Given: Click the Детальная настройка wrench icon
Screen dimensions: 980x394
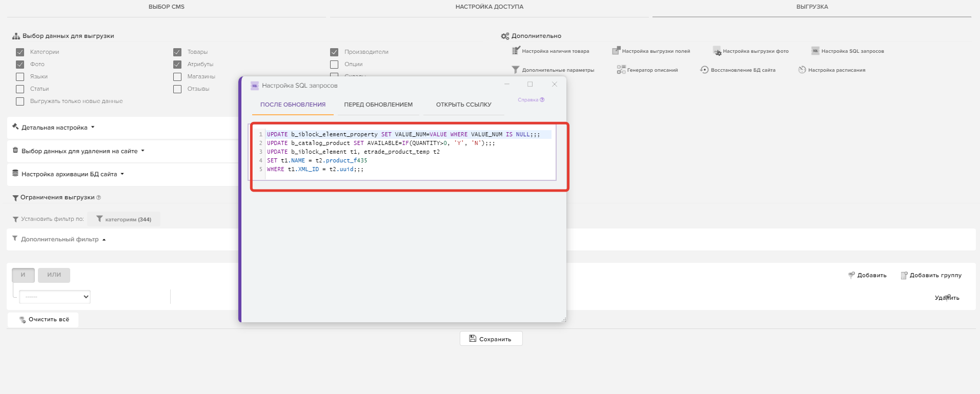Looking at the screenshot, I should pos(15,127).
